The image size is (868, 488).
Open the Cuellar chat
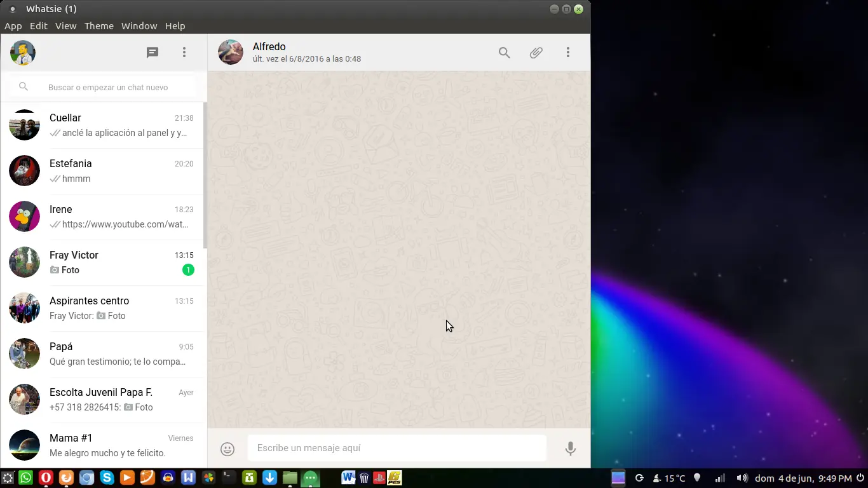[102, 125]
